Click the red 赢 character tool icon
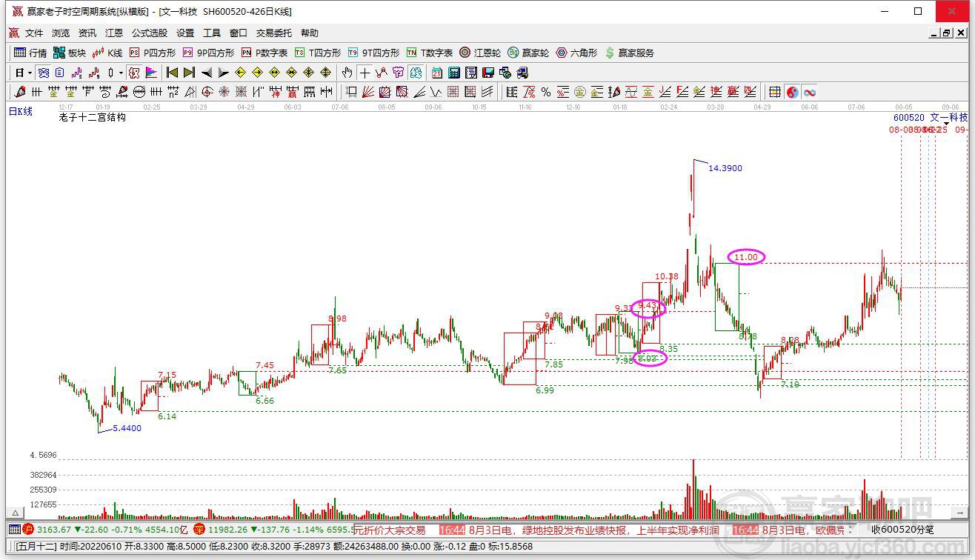This screenshot has height=560, width=975. [293, 92]
